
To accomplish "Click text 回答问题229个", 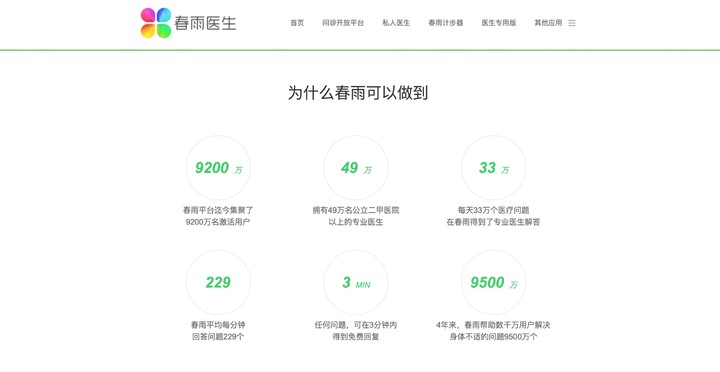I will 218,337.
